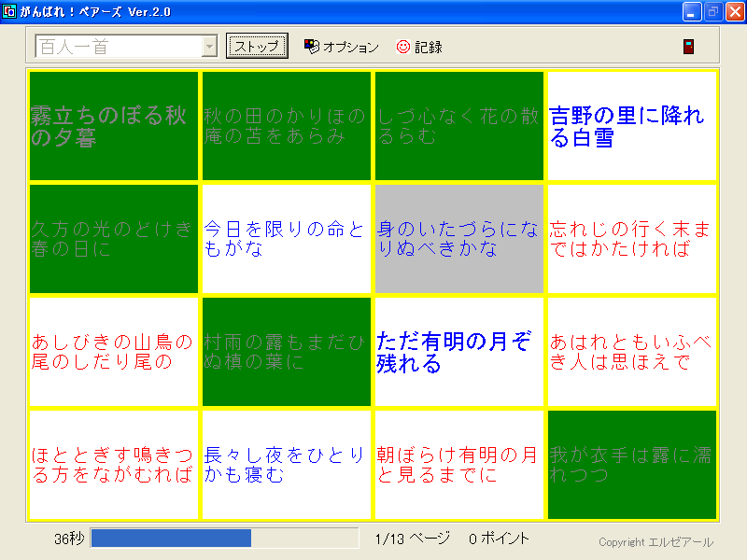Select the card 吉野の里に降れる白雪
This screenshot has height=560, width=747.
pyautogui.click(x=631, y=127)
